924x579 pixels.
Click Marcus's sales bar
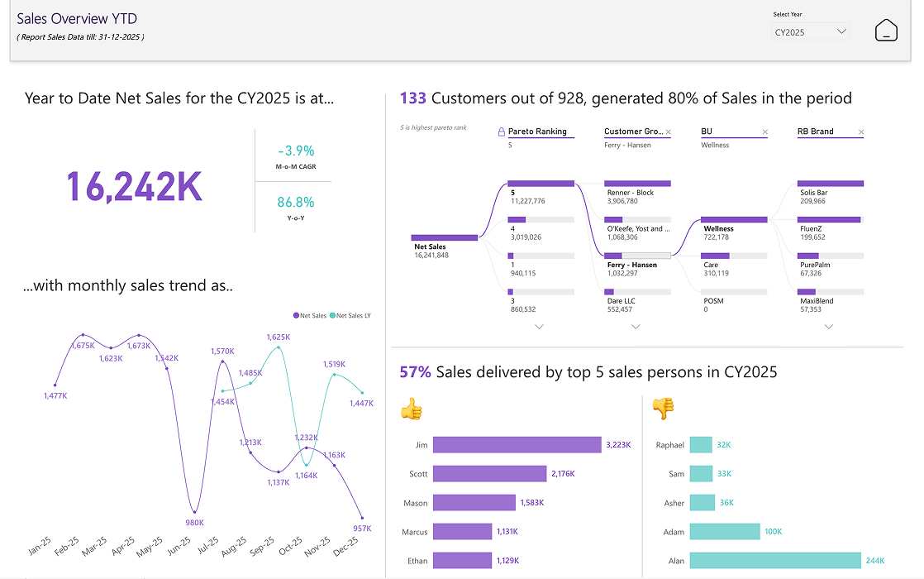[463, 531]
